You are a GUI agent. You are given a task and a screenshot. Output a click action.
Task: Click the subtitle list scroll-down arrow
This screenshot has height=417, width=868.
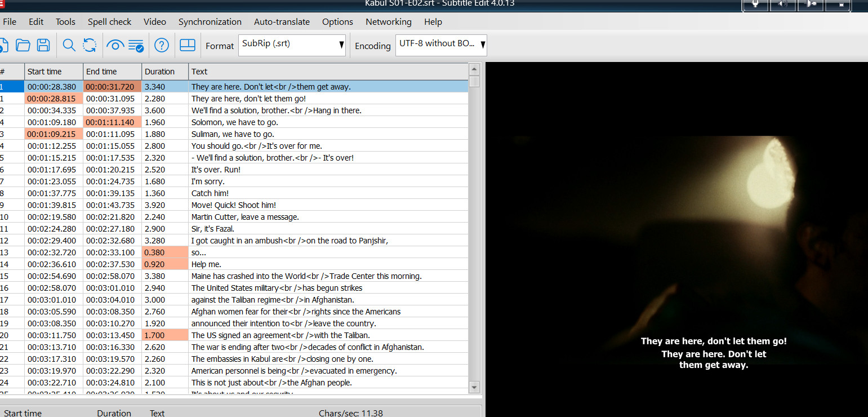474,387
